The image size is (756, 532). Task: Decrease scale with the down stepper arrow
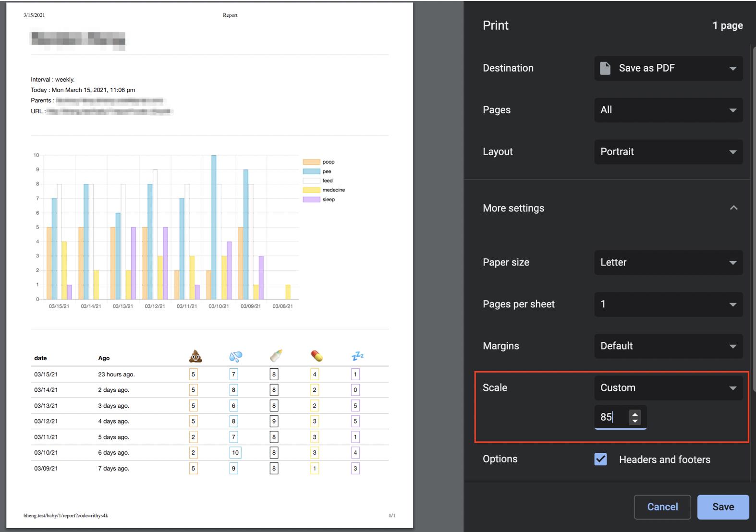[635, 421]
